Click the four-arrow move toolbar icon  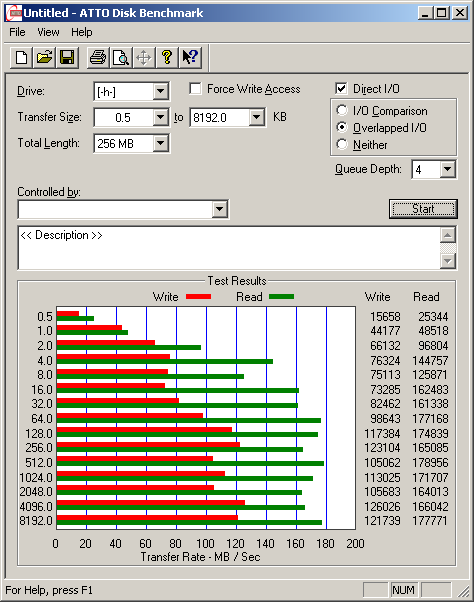(144, 58)
